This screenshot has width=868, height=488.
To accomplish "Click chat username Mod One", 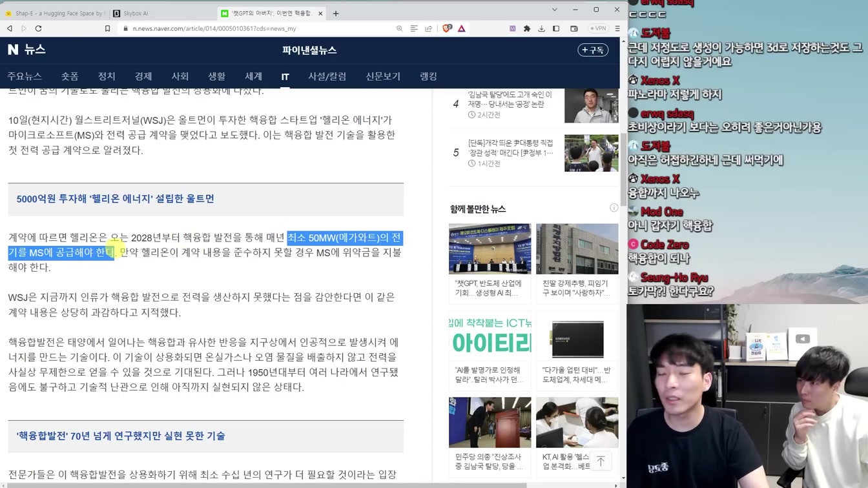I will (661, 212).
